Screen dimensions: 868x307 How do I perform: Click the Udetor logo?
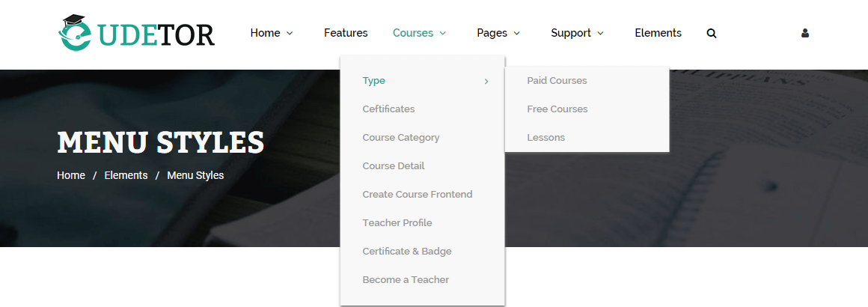(x=137, y=33)
